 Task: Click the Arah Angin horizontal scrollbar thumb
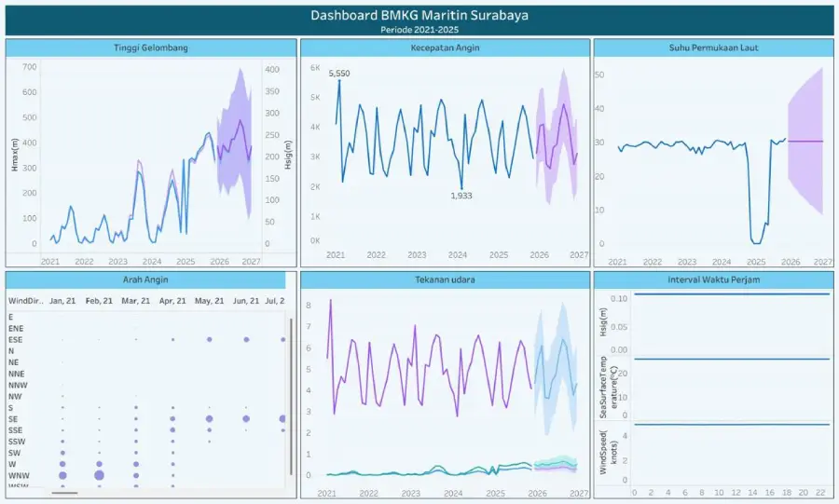(64, 493)
